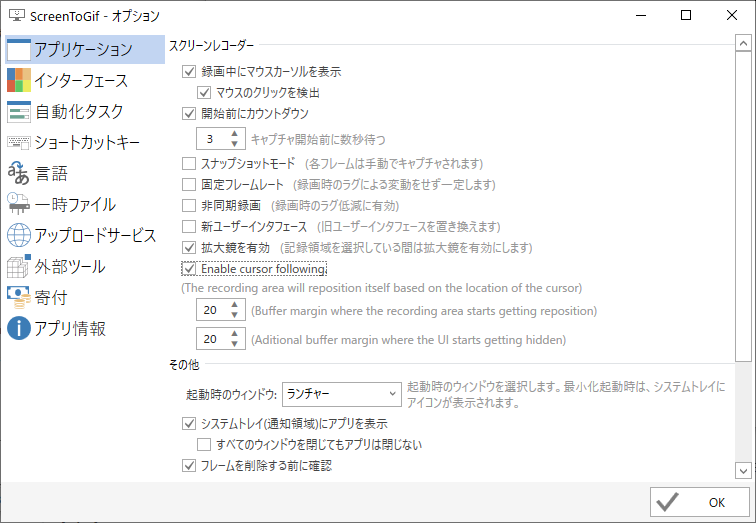Click the 外部ツール cube icon

click(x=19, y=266)
